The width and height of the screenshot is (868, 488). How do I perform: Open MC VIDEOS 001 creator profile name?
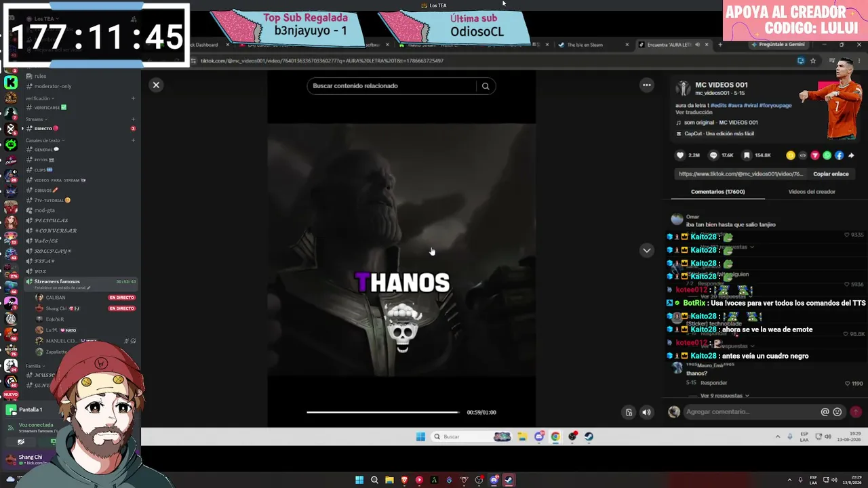point(722,85)
